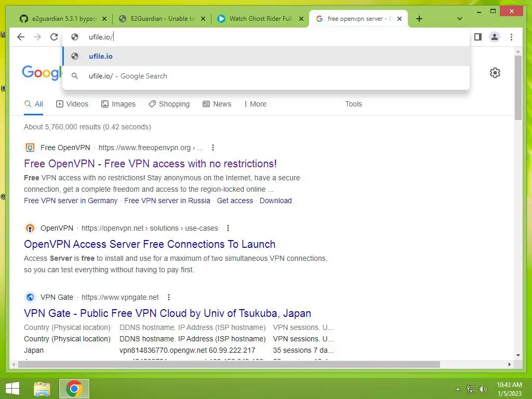Go back with the browser back arrow
The image size is (532, 399).
point(21,37)
